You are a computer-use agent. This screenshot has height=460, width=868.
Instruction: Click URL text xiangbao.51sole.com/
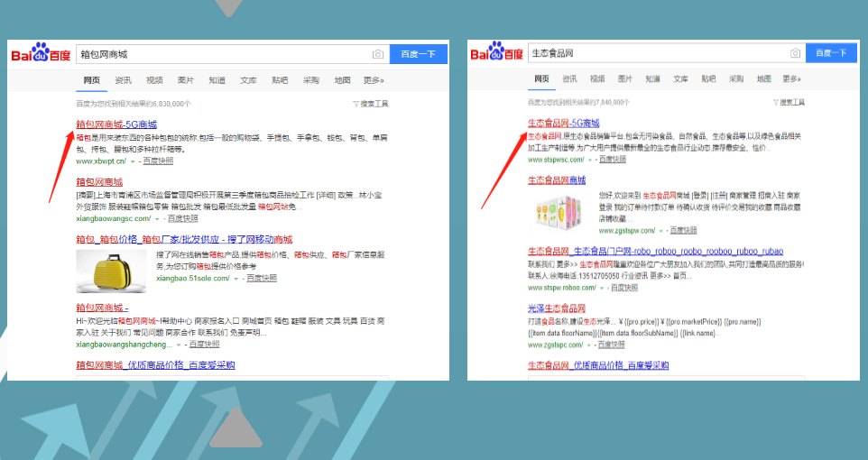[193, 279]
